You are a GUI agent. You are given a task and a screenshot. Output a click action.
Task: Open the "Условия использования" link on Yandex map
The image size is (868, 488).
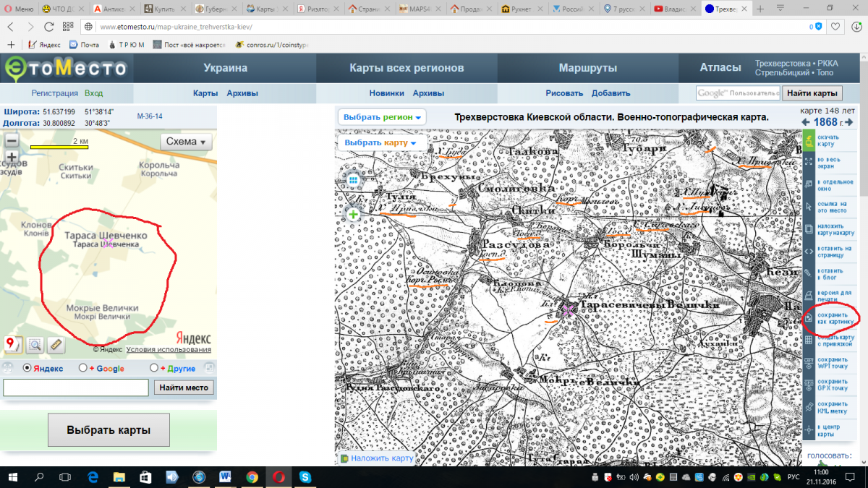(x=169, y=350)
